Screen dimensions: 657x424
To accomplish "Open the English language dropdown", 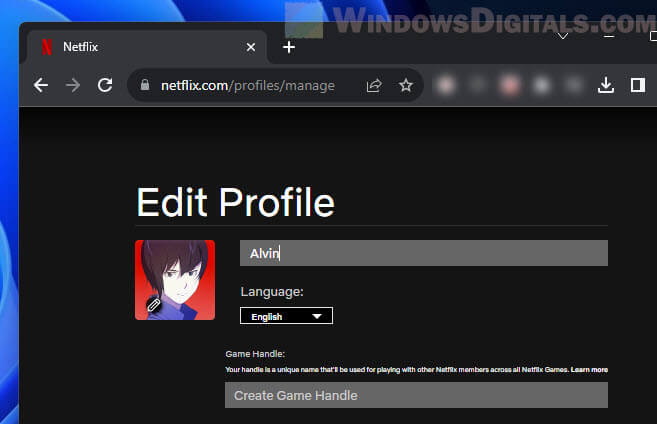I will point(286,316).
